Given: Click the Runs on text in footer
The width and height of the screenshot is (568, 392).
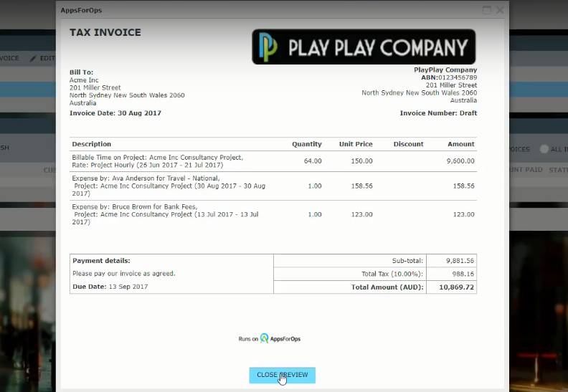Looking at the screenshot, I should 248,339.
